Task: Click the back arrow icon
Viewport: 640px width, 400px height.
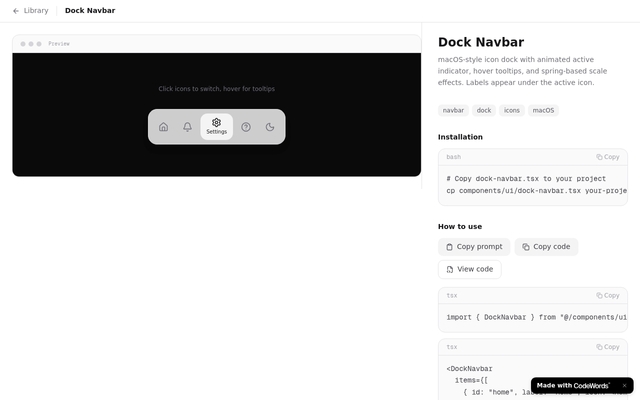Action: tap(16, 11)
